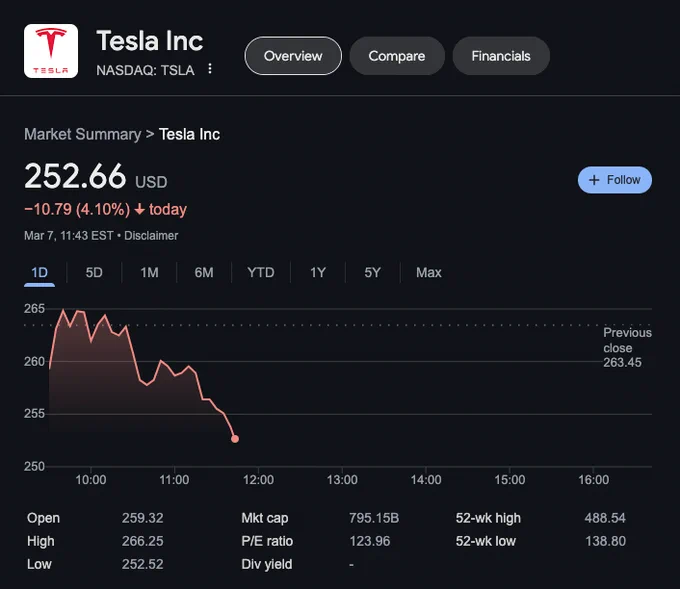Open the three-dot options menu beside TSLA
The height and width of the screenshot is (589, 680).
(x=210, y=69)
